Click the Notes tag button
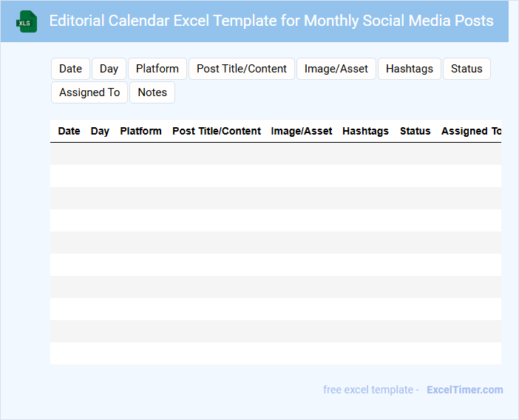 coord(152,92)
